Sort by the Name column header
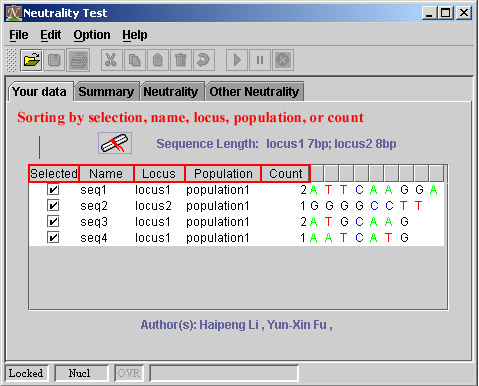This screenshot has height=386, width=479. pos(106,174)
